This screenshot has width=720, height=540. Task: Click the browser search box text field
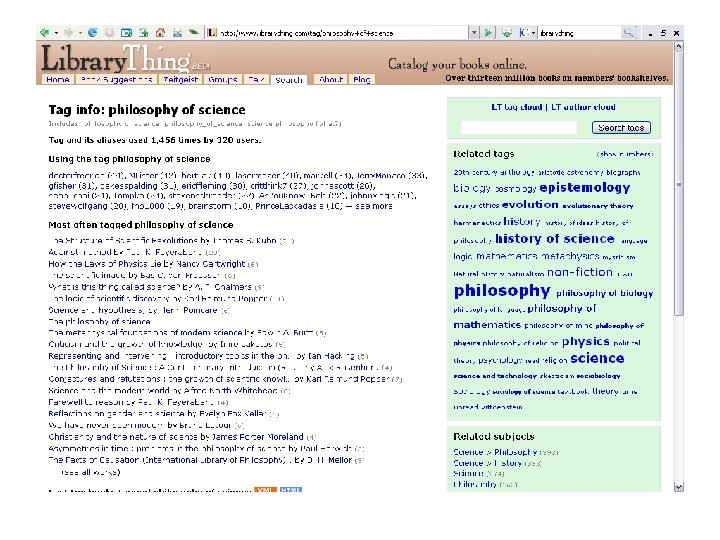[580, 33]
